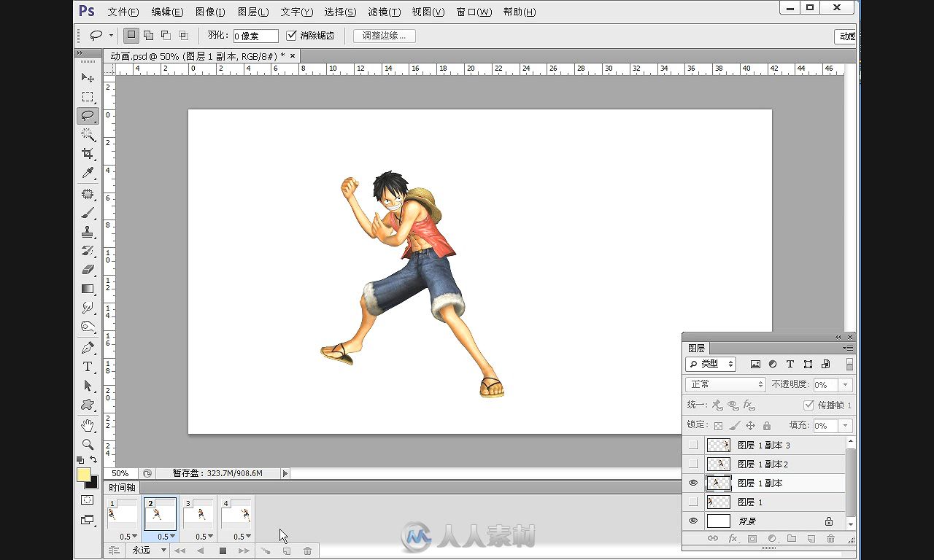This screenshot has width=934, height=560.
Task: Select the Eyedropper tool
Action: pyautogui.click(x=88, y=173)
